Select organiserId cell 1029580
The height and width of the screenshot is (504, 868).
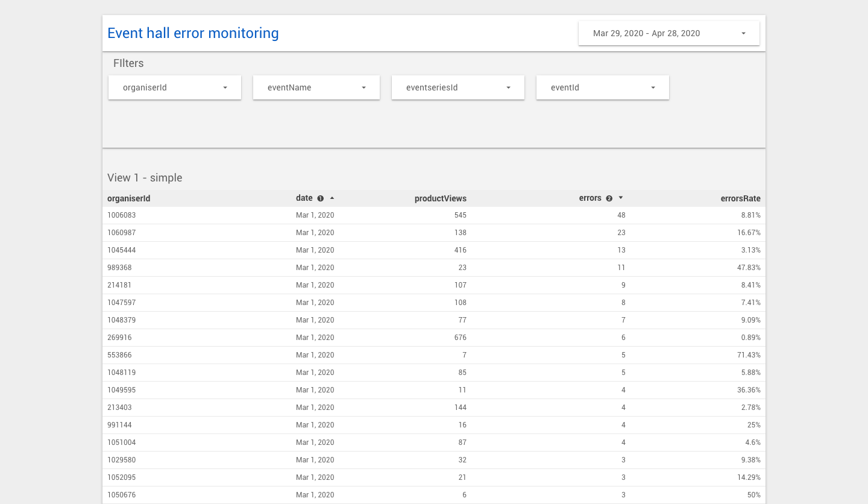tap(121, 460)
